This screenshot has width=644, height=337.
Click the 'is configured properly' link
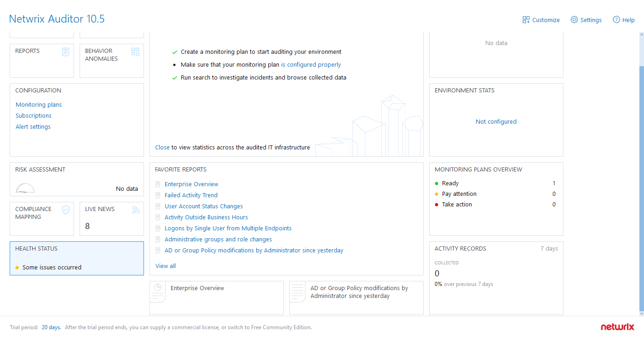click(x=310, y=64)
